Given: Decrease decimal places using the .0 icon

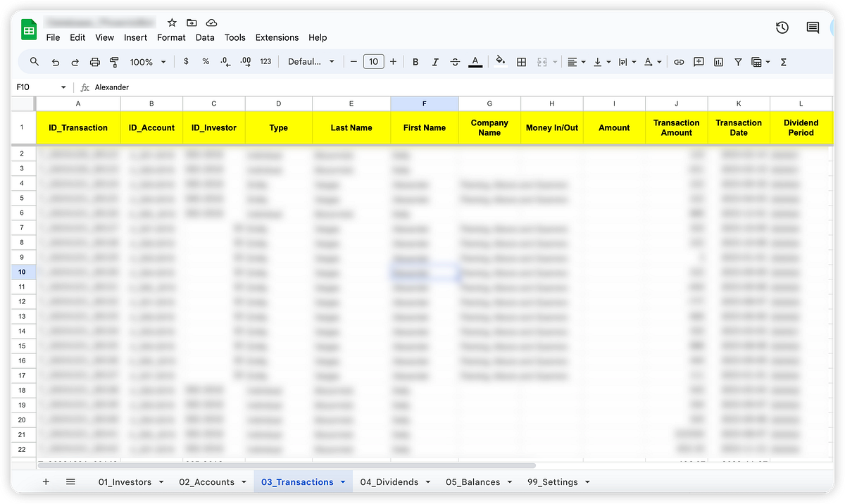Looking at the screenshot, I should (x=225, y=62).
